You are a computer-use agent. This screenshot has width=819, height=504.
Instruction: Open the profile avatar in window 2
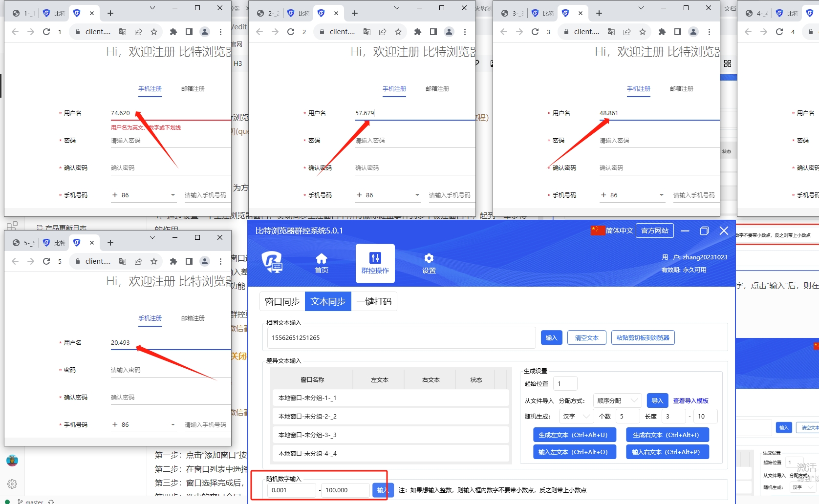point(449,32)
